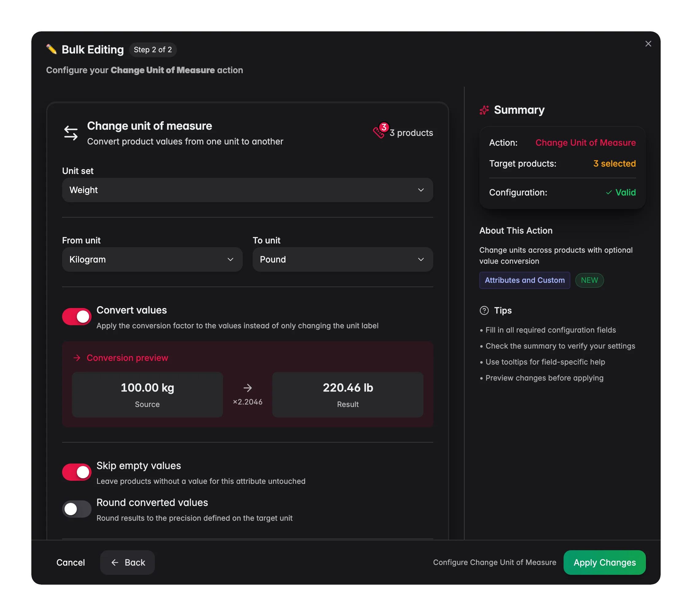Click the 3 selected value in Summary
This screenshot has width=692, height=616.
tap(614, 164)
